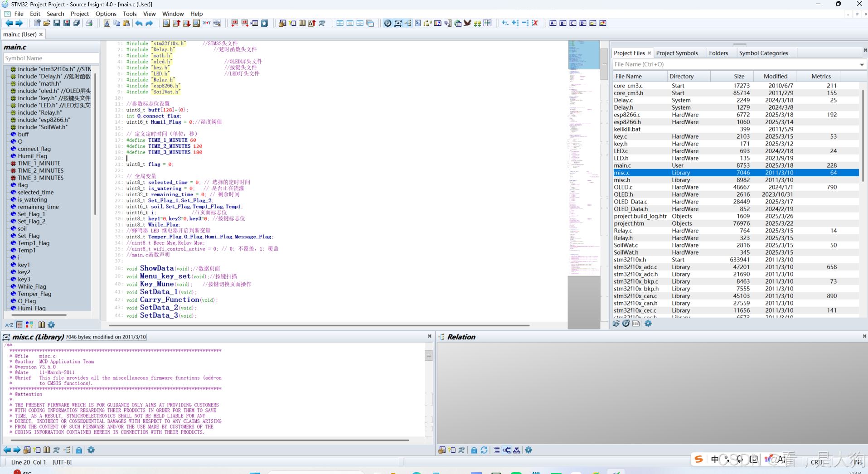Image resolution: width=868 pixels, height=474 pixels.
Task: Open the Search menu
Action: tap(55, 14)
